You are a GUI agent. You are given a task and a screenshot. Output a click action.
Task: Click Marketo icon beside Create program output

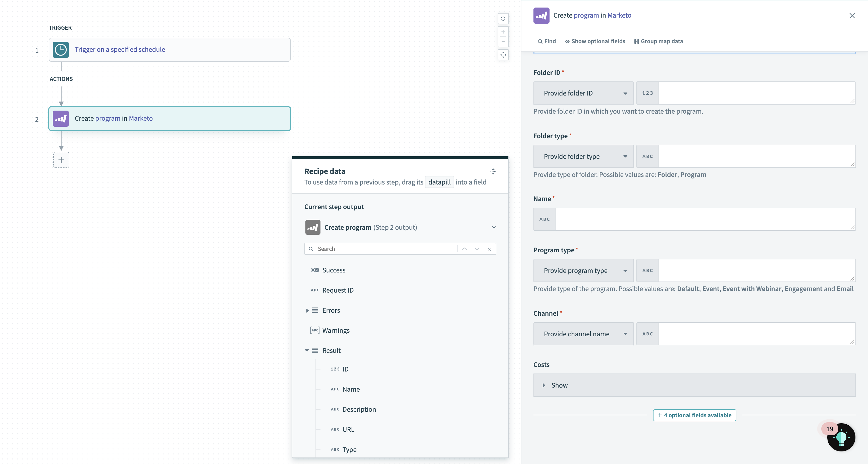313,227
